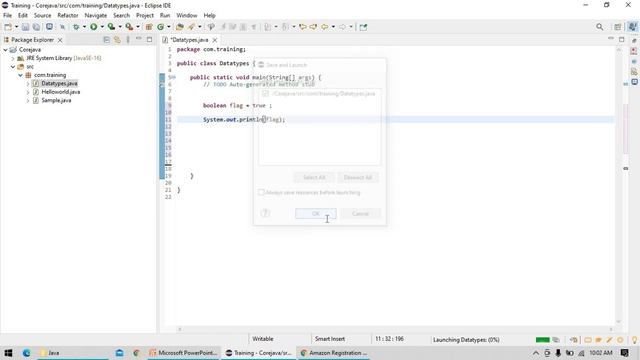Collapse the com.training package node
Screen dimensions: 640x360
[20, 75]
